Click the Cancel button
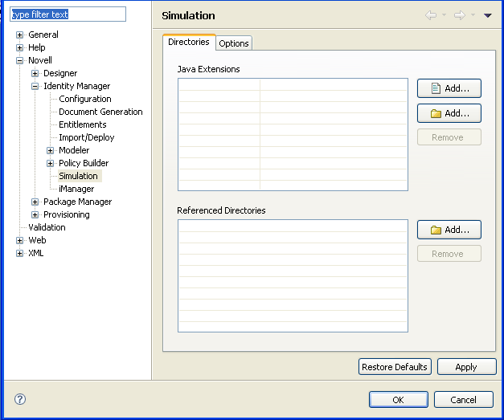Image resolution: width=504 pixels, height=420 pixels. [x=463, y=399]
